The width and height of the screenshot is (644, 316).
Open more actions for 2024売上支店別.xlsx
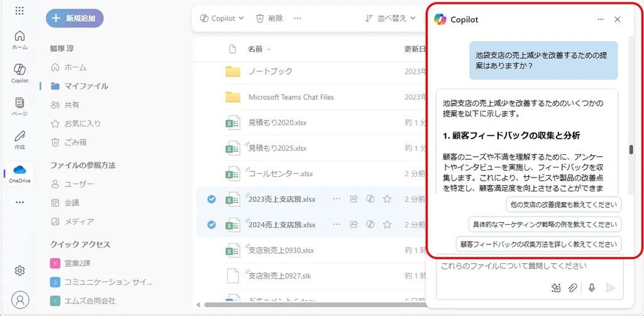point(337,224)
